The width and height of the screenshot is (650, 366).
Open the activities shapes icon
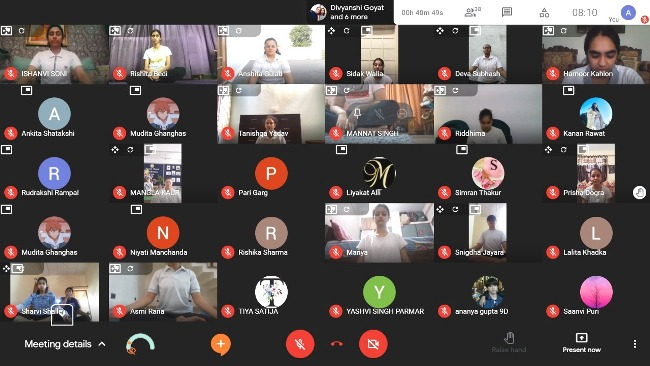click(x=544, y=13)
